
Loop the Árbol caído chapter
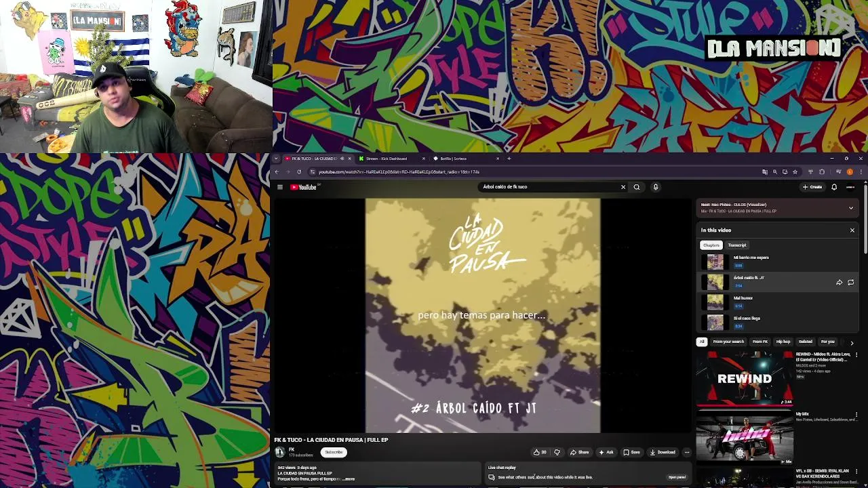850,282
